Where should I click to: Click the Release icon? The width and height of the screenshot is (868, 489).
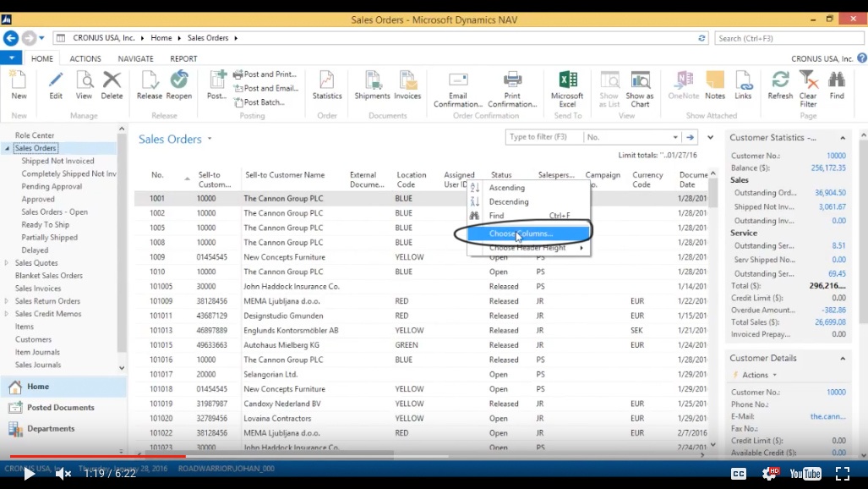tap(150, 80)
